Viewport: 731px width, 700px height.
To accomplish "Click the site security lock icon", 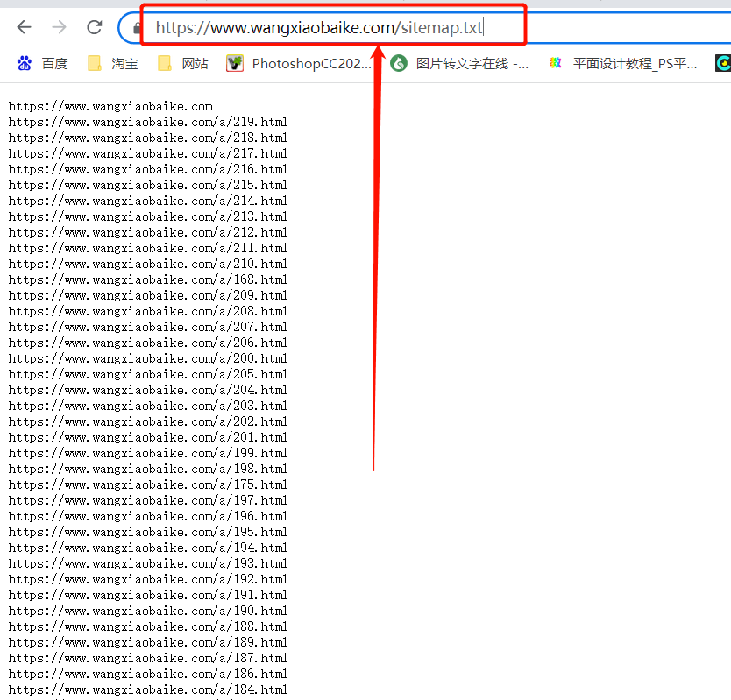I will (136, 28).
